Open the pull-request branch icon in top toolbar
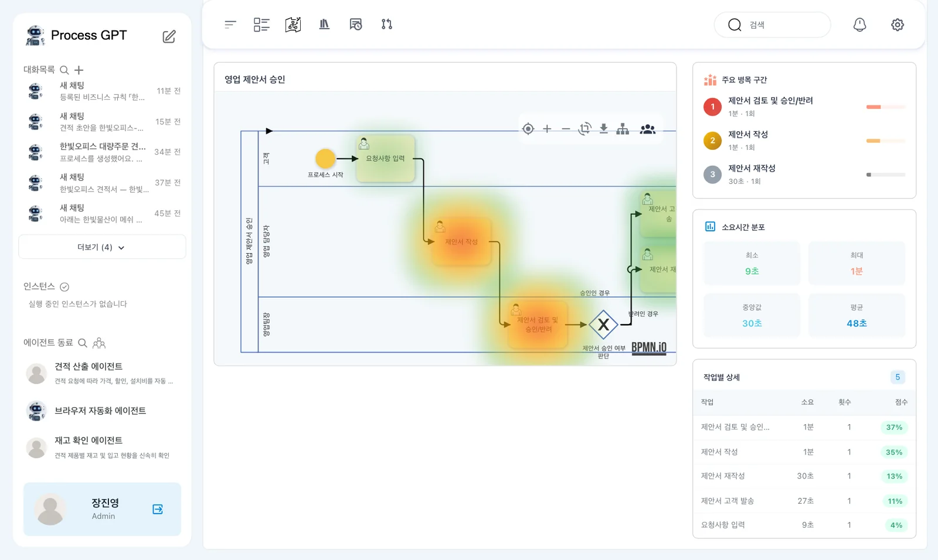Viewport: 938px width, 560px height. (x=387, y=25)
